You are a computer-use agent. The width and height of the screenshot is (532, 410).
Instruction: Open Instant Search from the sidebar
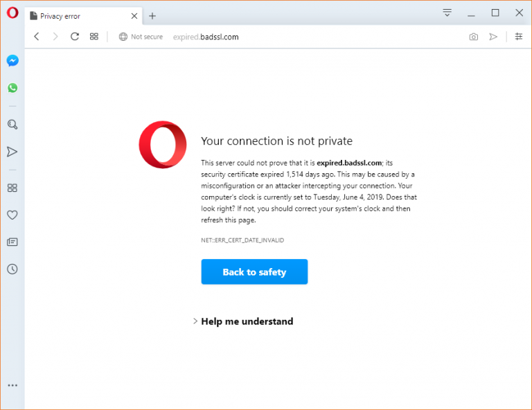click(12, 125)
